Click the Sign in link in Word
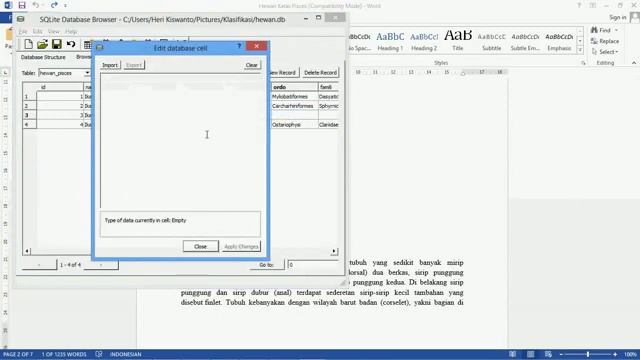The width and height of the screenshot is (640, 360). (x=618, y=17)
